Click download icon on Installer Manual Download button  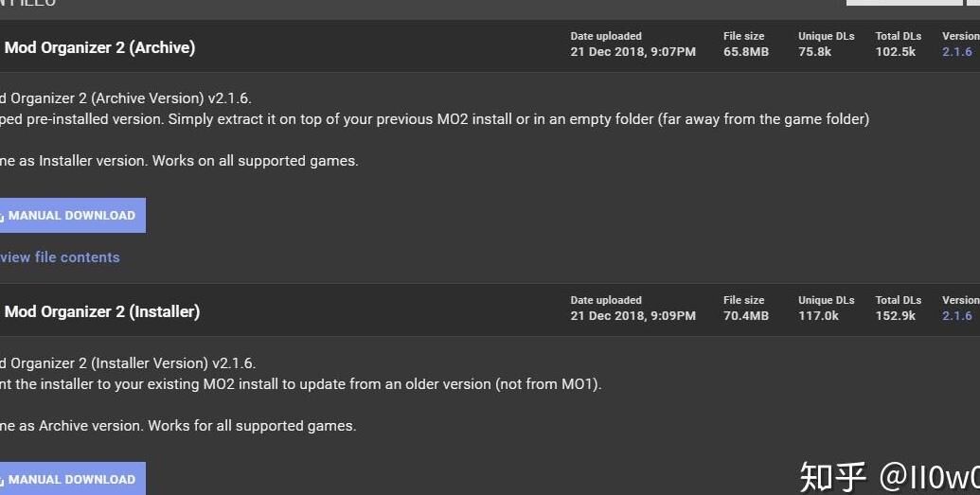tap(2, 481)
